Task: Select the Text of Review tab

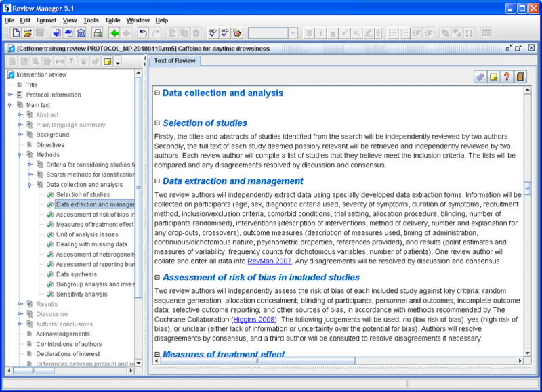Action: pyautogui.click(x=175, y=61)
